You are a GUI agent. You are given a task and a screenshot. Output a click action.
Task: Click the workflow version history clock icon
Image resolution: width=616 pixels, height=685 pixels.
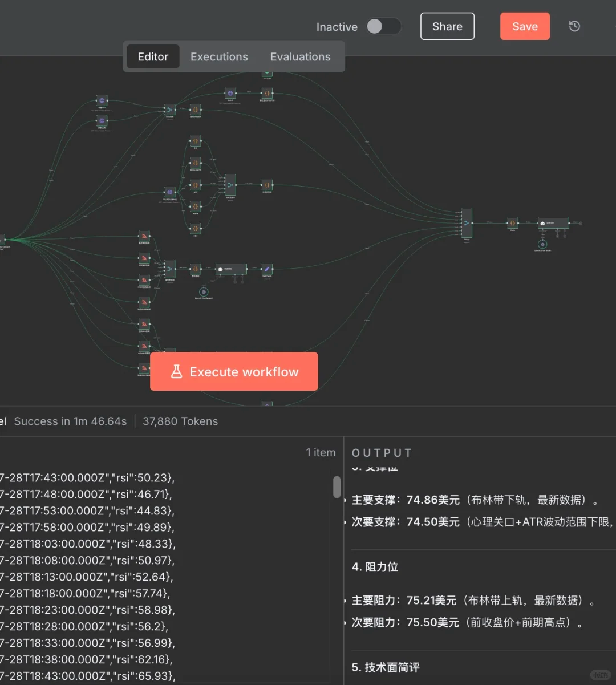click(x=574, y=26)
